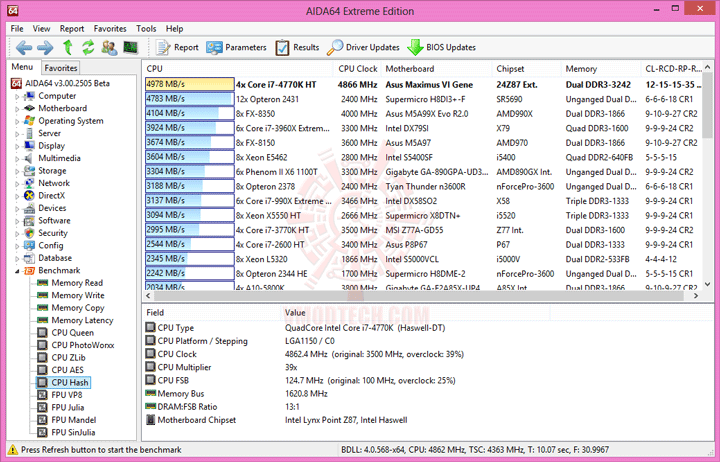Open the Favorites menu
The image size is (720, 462).
[110, 28]
